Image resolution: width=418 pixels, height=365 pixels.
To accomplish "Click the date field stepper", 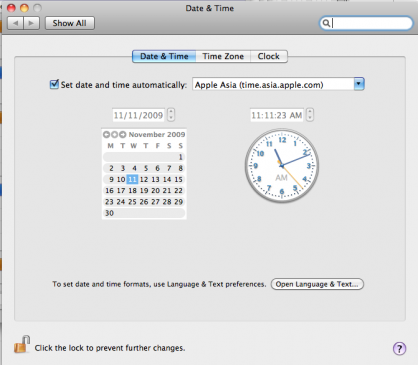I will (x=171, y=115).
